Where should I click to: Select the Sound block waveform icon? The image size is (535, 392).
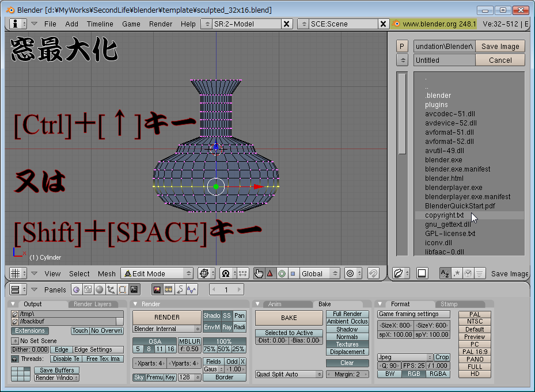pyautogui.click(x=192, y=290)
